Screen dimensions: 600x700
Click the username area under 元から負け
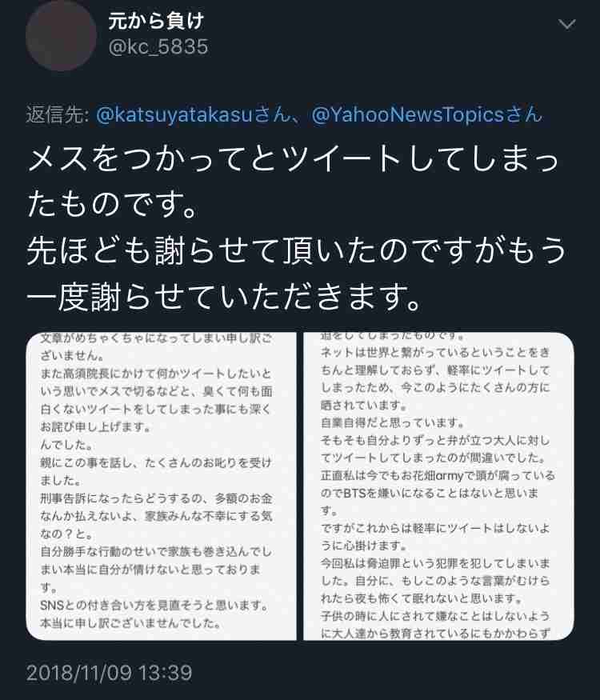(157, 48)
